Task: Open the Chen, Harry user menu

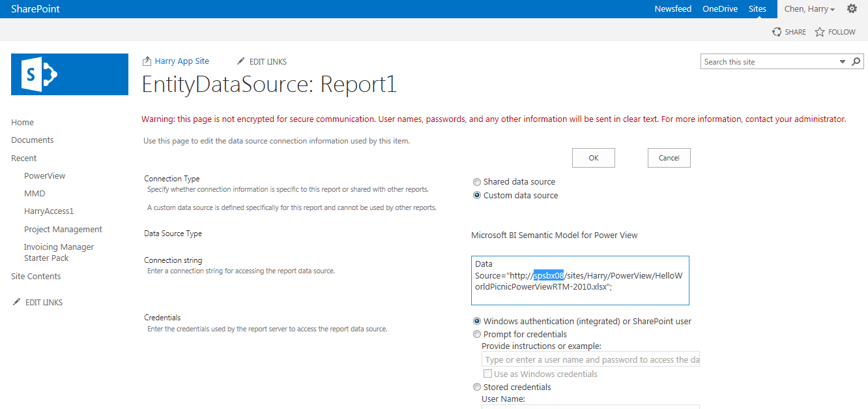Action: (x=809, y=8)
